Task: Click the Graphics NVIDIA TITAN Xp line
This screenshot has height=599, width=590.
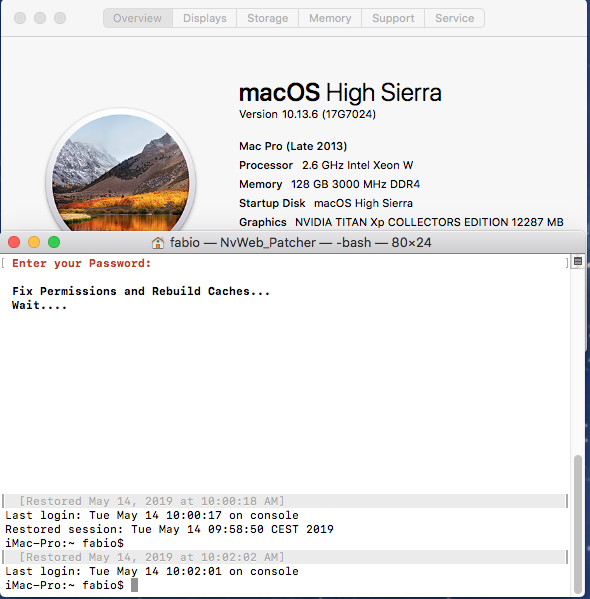Action: pos(401,222)
